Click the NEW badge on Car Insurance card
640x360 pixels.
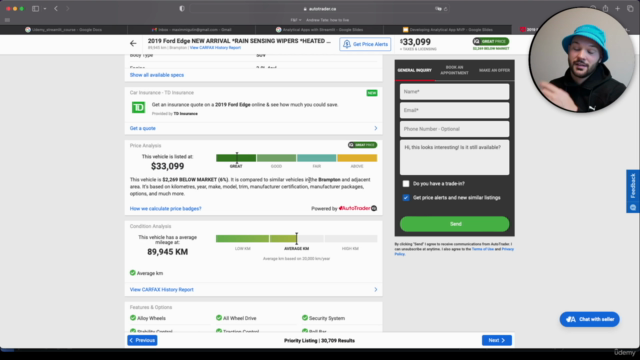(372, 93)
